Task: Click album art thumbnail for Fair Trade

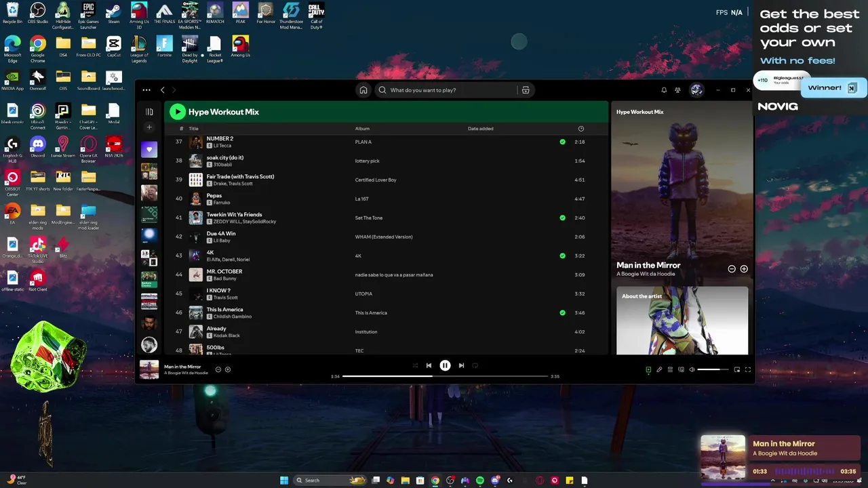Action: coord(195,180)
